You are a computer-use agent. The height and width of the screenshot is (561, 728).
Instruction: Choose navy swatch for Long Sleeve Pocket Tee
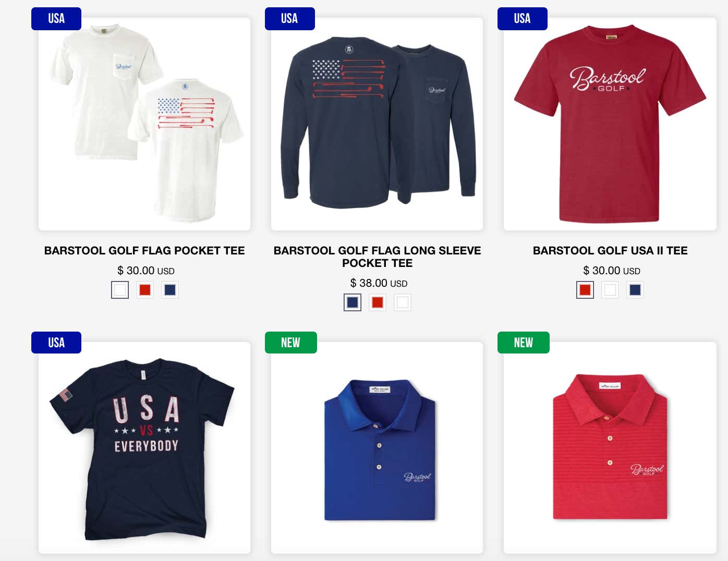point(353,302)
